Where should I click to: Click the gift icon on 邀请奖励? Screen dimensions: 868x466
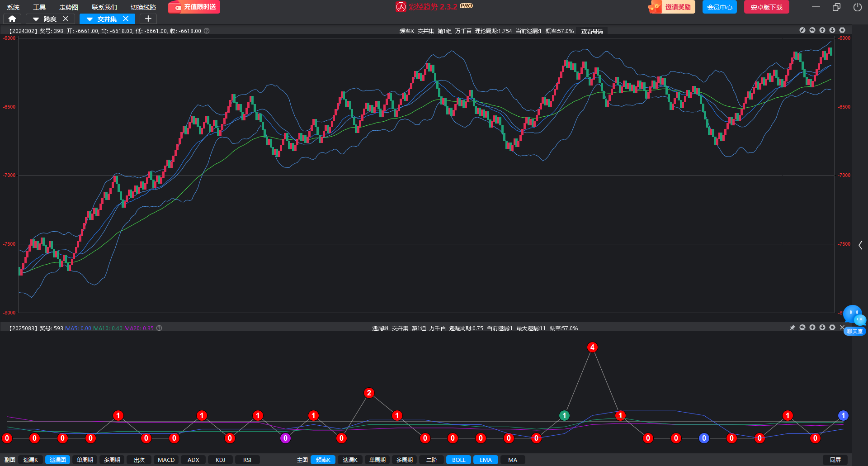(655, 7)
